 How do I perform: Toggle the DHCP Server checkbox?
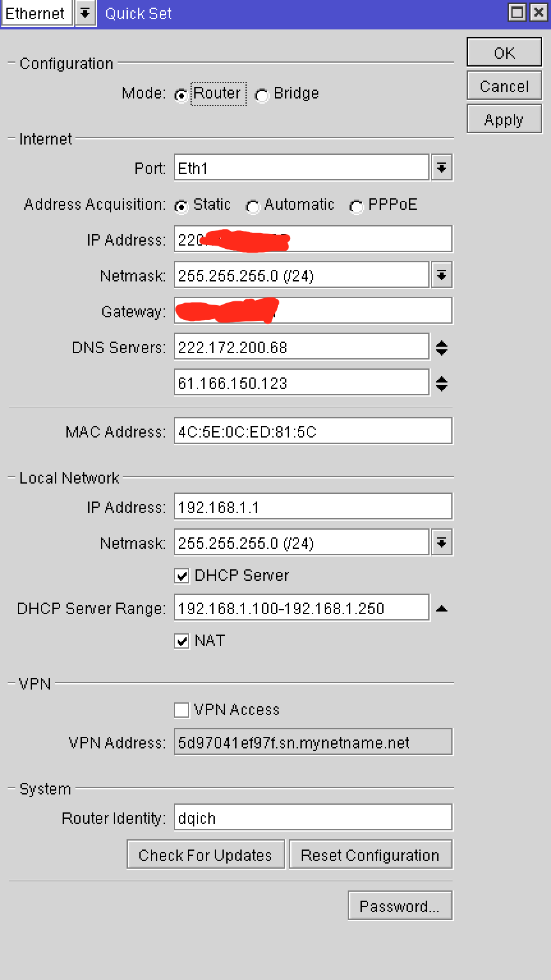click(x=182, y=576)
